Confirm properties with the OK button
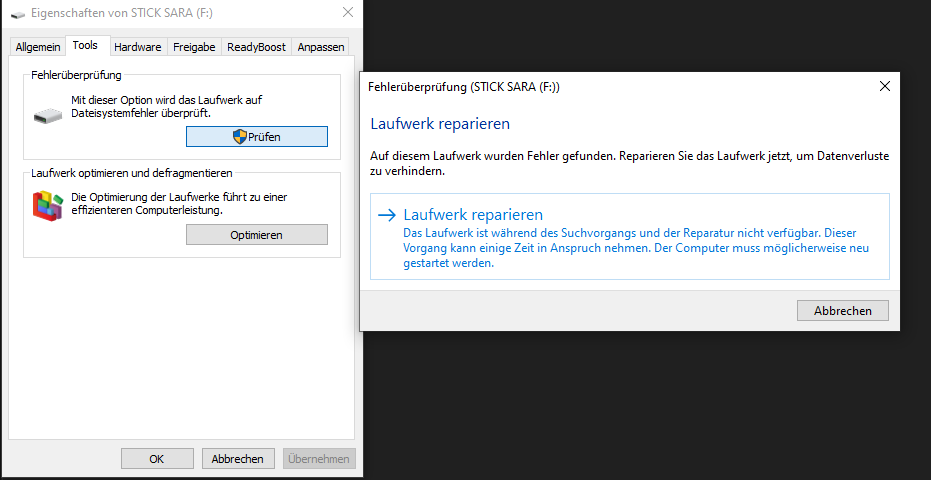The image size is (931, 480). 157,459
